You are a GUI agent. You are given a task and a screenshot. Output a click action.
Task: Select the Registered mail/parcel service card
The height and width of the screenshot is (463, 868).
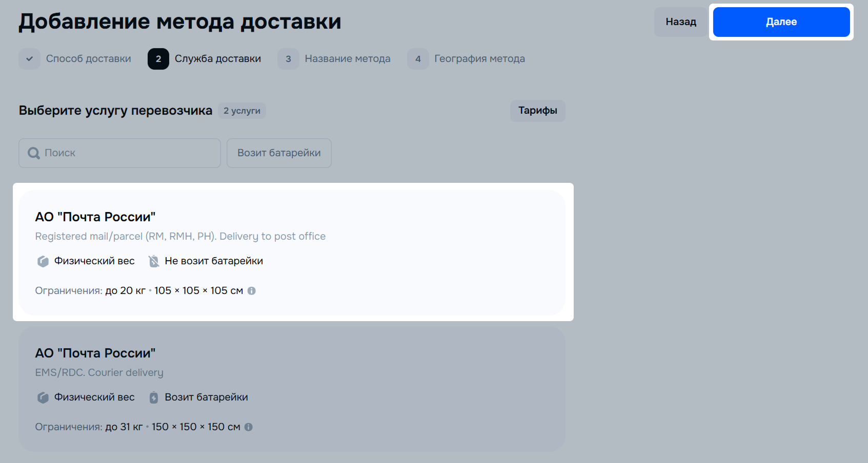click(x=292, y=252)
